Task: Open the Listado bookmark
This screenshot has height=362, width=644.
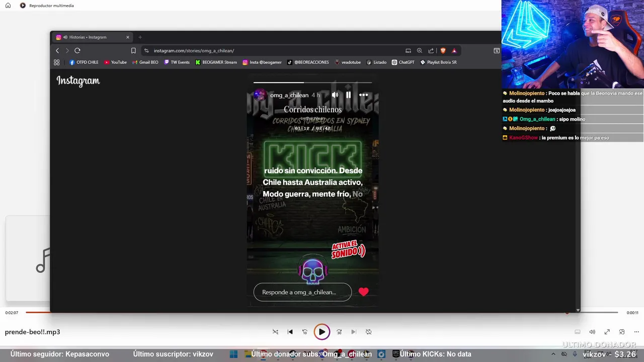Action: pos(376,62)
